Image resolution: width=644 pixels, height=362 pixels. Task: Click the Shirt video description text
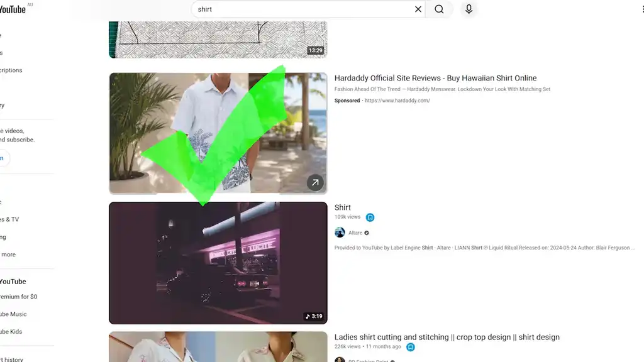tap(484, 248)
